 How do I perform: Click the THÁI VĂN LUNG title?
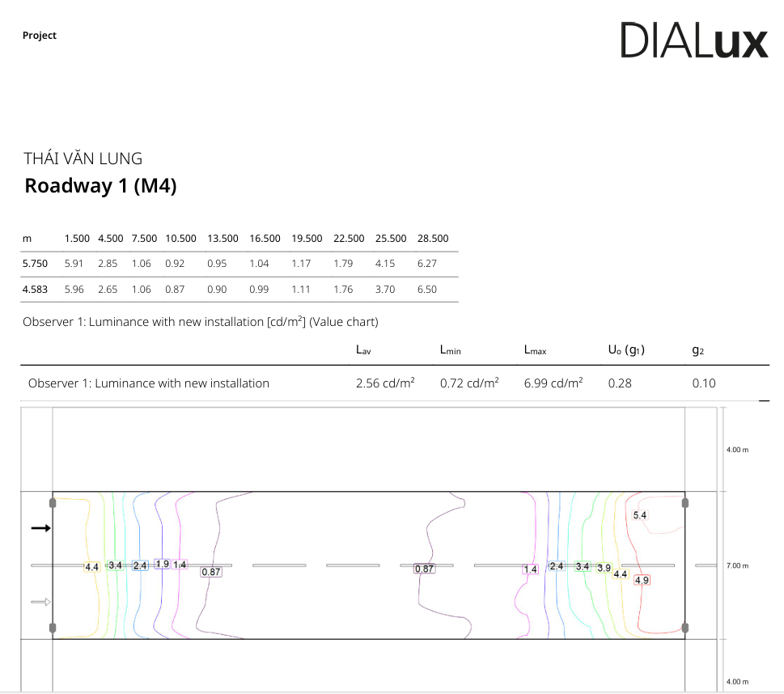(x=83, y=159)
